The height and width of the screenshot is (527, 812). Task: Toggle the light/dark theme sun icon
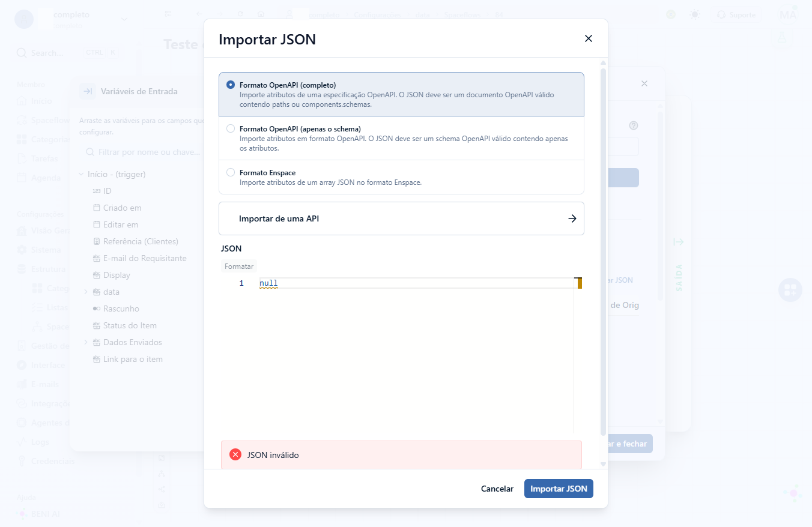[x=695, y=14]
